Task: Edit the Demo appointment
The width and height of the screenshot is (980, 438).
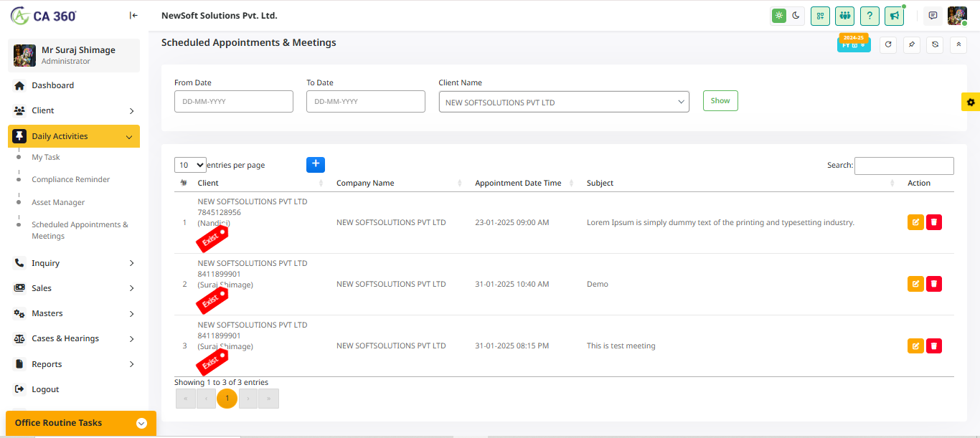Action: coord(915,284)
